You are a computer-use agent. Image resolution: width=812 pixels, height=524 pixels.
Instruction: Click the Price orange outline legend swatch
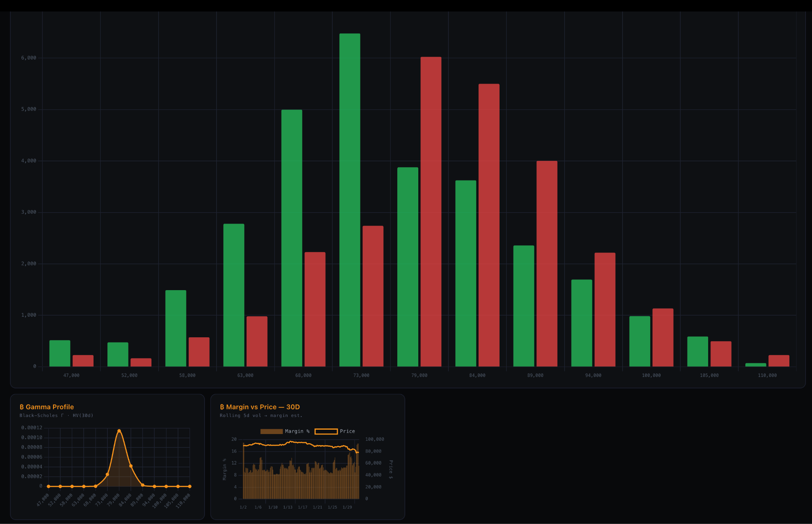(326, 431)
